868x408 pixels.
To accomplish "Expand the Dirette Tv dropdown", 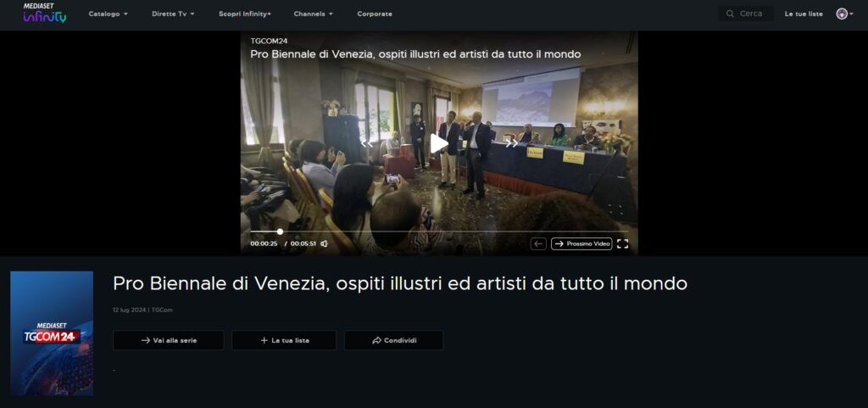I will pos(173,14).
